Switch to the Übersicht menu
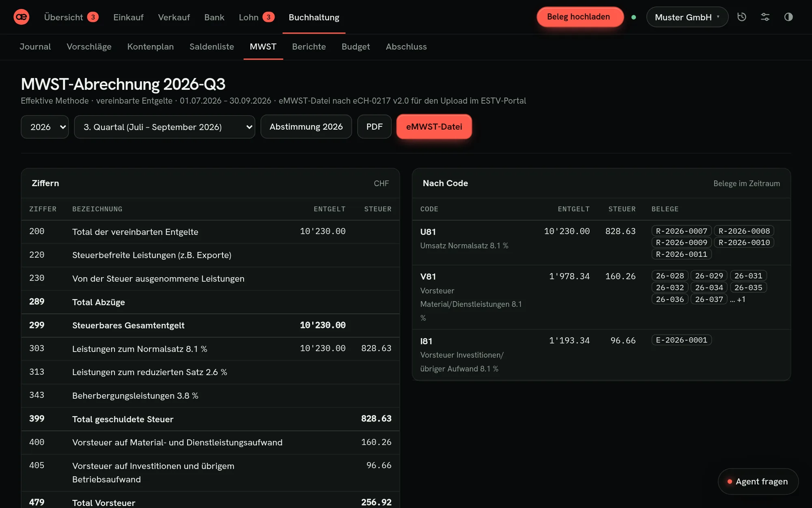The width and height of the screenshot is (812, 508). pos(71,17)
